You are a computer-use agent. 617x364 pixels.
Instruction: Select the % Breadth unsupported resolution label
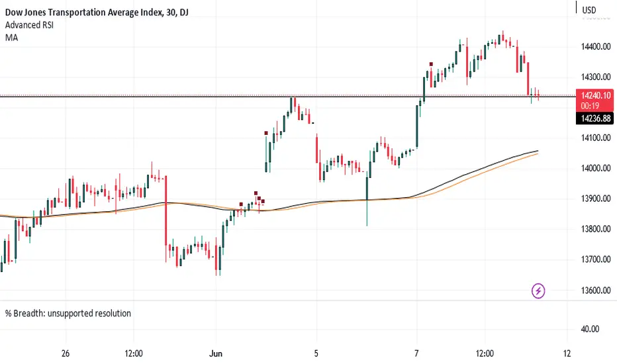pos(68,313)
